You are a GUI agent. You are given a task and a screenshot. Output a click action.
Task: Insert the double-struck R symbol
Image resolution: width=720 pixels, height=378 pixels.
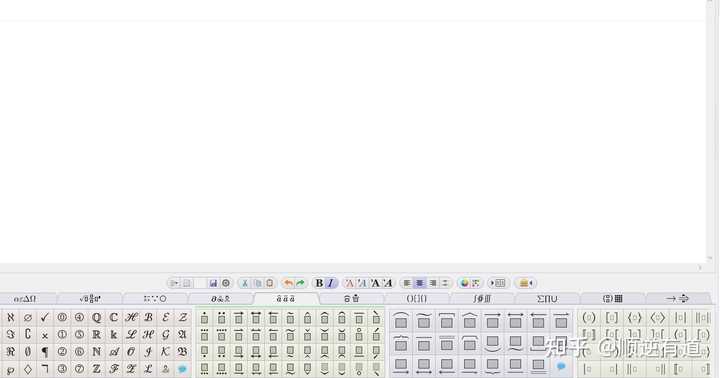pos(96,334)
